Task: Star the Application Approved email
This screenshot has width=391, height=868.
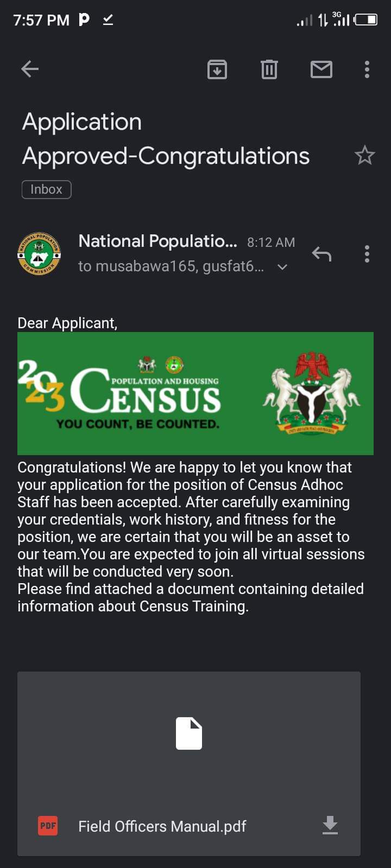Action: click(364, 156)
